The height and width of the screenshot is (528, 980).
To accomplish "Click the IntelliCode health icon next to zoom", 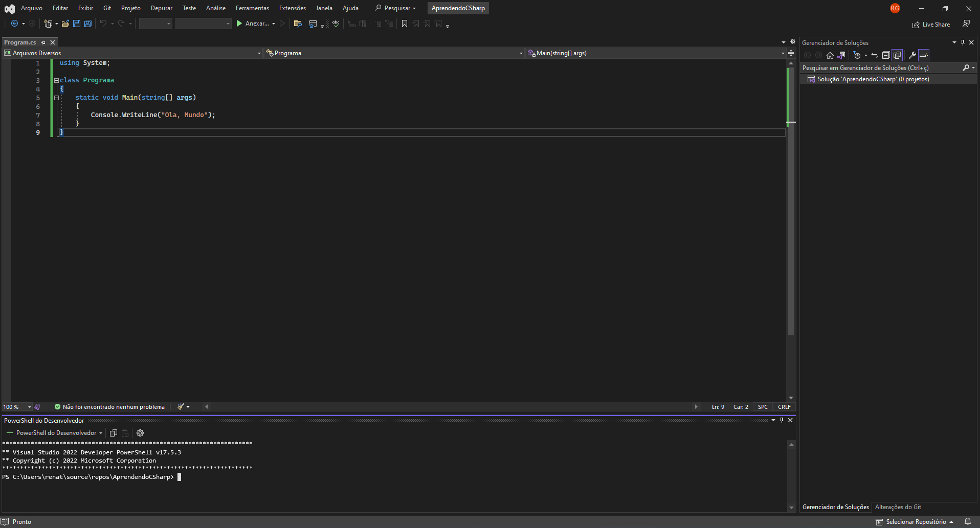I will click(37, 407).
